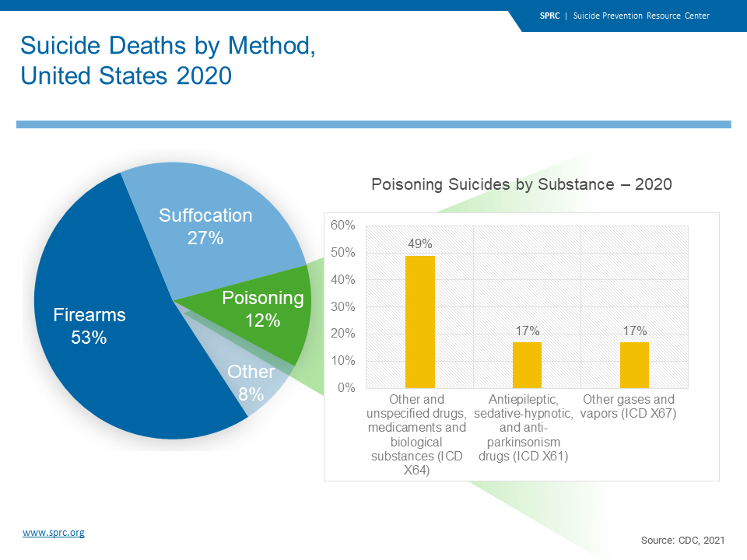Open the www.sprc.org link
This screenshot has width=747, height=560.
tap(54, 532)
